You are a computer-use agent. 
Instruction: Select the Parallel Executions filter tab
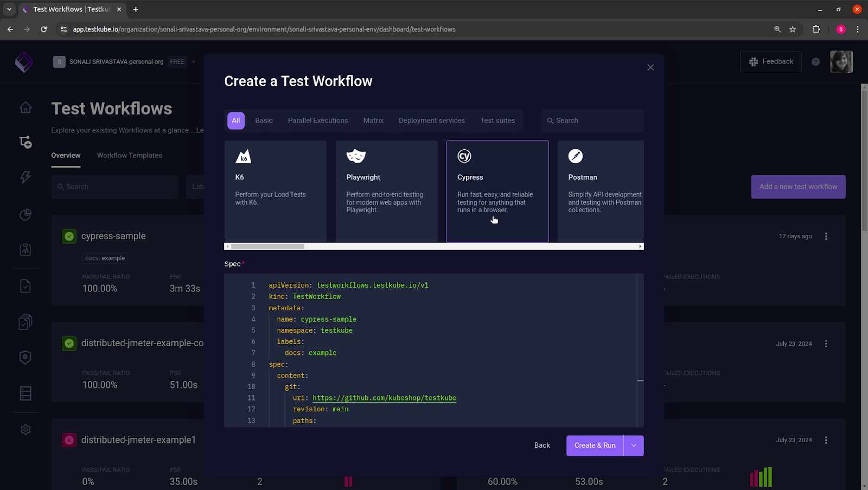(318, 120)
